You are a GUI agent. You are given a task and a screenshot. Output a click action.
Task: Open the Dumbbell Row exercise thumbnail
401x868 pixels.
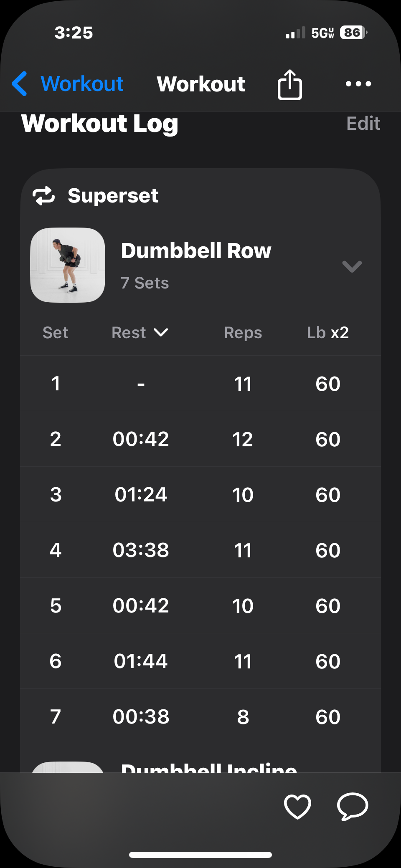coord(68,265)
